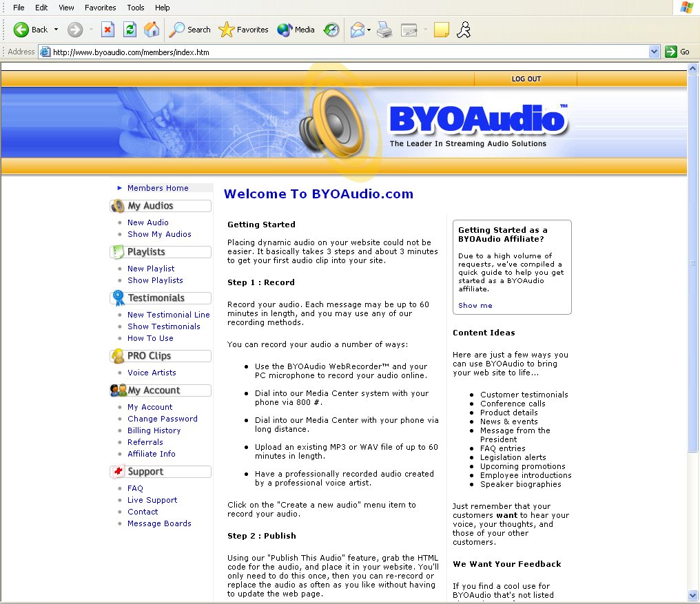This screenshot has width=700, height=604.
Task: Click the Stop loading icon
Action: (107, 30)
